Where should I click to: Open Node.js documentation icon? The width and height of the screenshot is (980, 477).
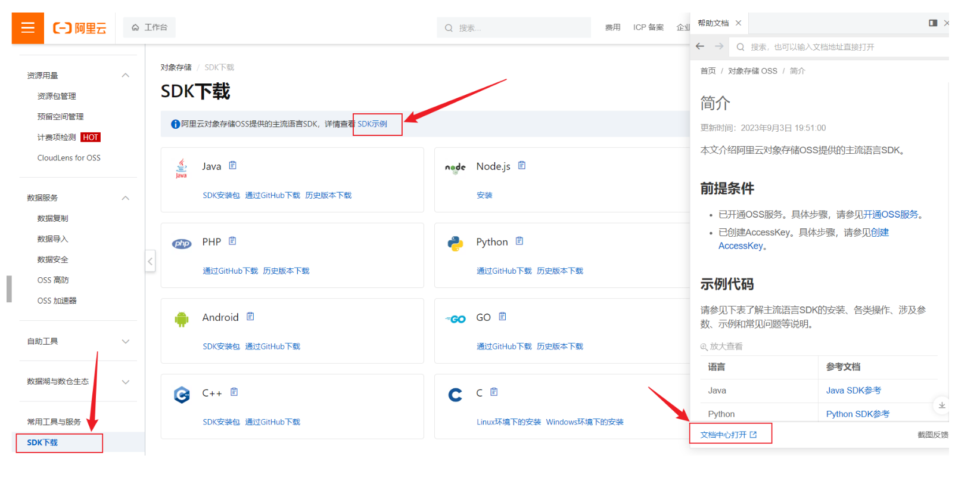(x=522, y=166)
